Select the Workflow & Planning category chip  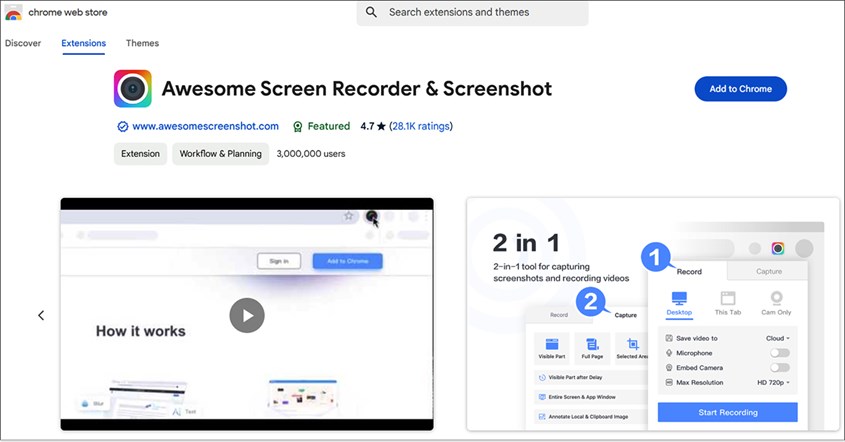coord(220,154)
